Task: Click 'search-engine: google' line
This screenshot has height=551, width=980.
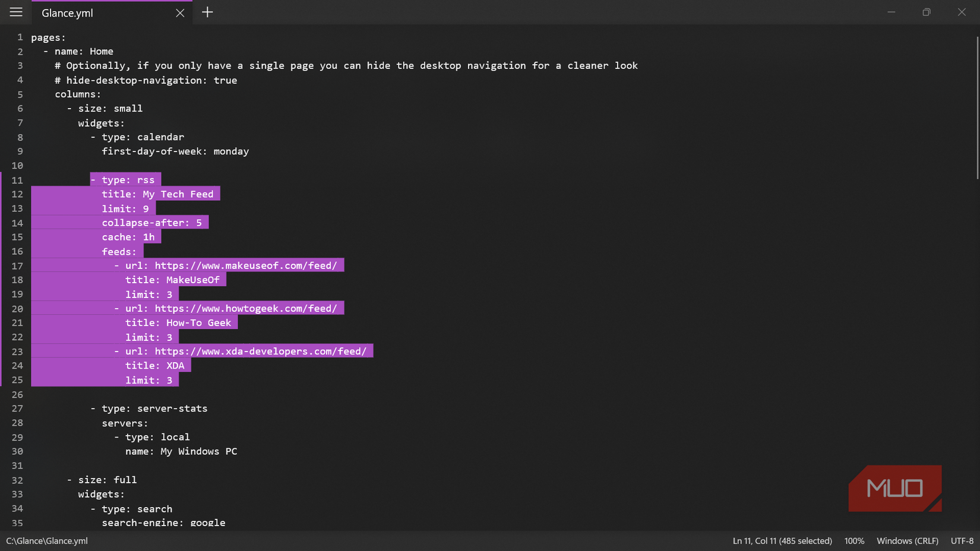Action: click(x=163, y=522)
